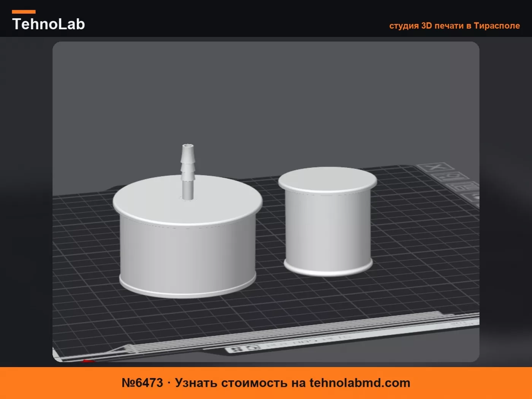
Task: Click the 'студия 3D печати в Тирасполе' tagline
Action: point(454,26)
